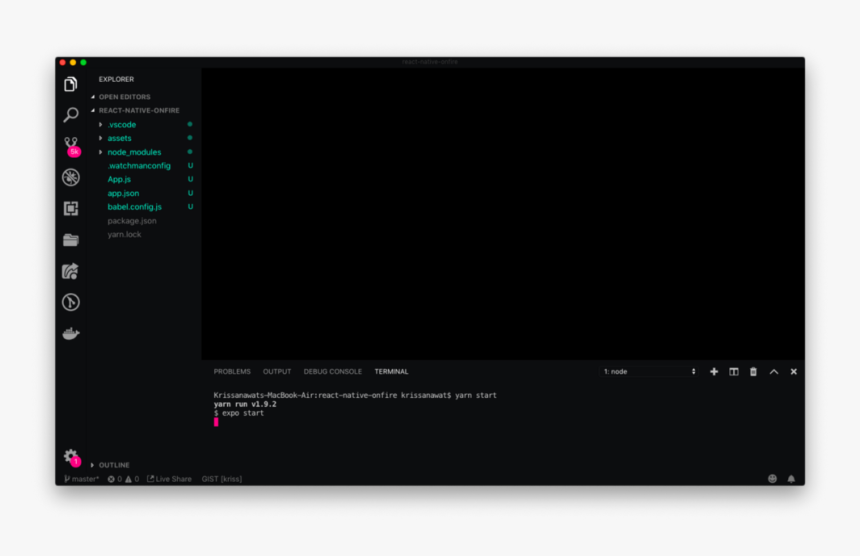Close the terminal panel
The width and height of the screenshot is (860, 556).
coord(793,372)
